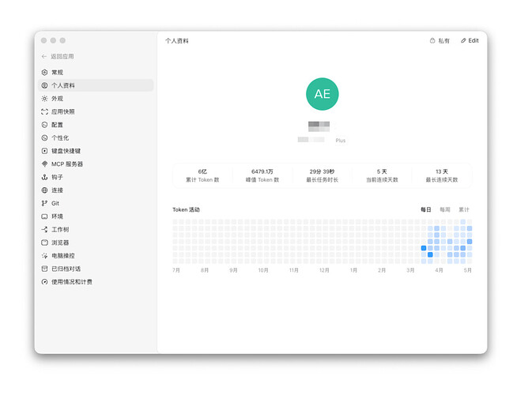Screen dimensions: 532x395
Task: Click the MCP 服务器 icon
Action: [44, 164]
